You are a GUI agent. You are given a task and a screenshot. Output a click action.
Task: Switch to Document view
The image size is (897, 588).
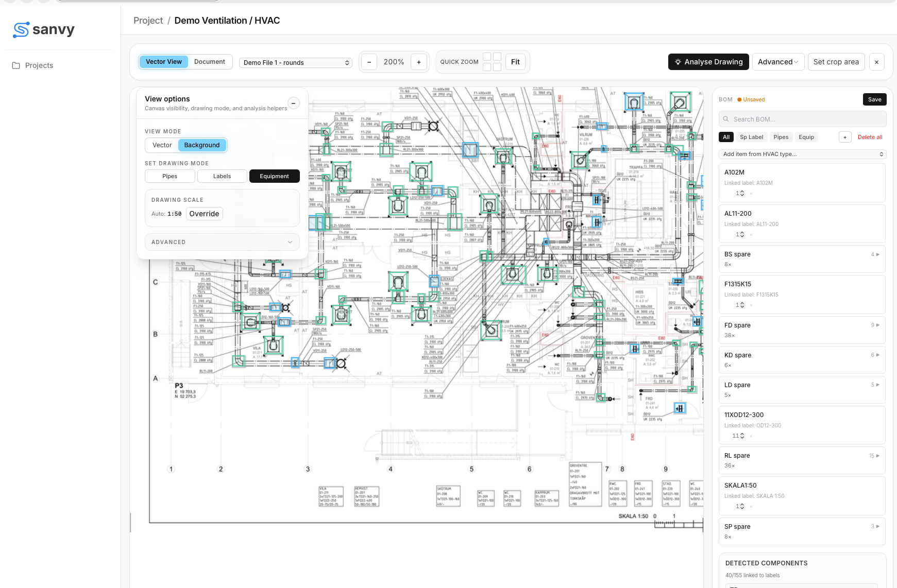(209, 62)
